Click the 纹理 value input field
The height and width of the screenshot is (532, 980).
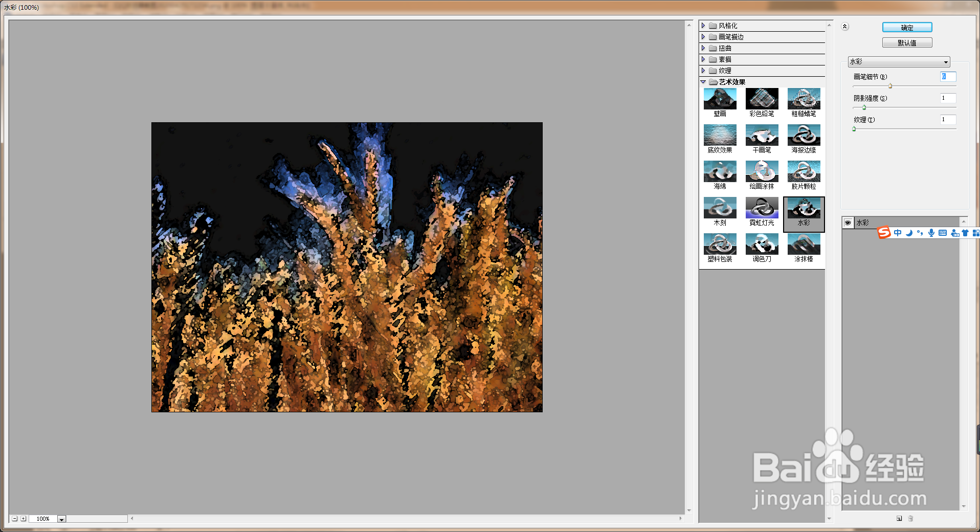(x=948, y=120)
